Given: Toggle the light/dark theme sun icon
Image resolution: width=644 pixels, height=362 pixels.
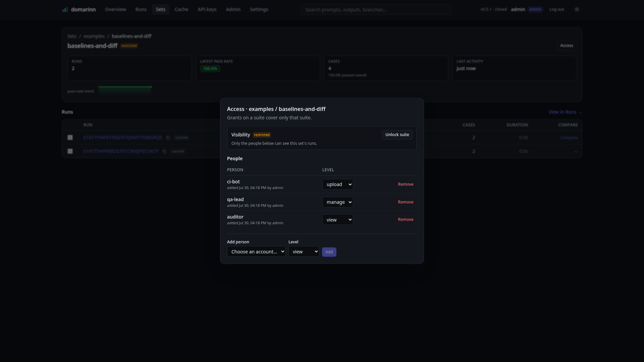Looking at the screenshot, I should tap(577, 9).
